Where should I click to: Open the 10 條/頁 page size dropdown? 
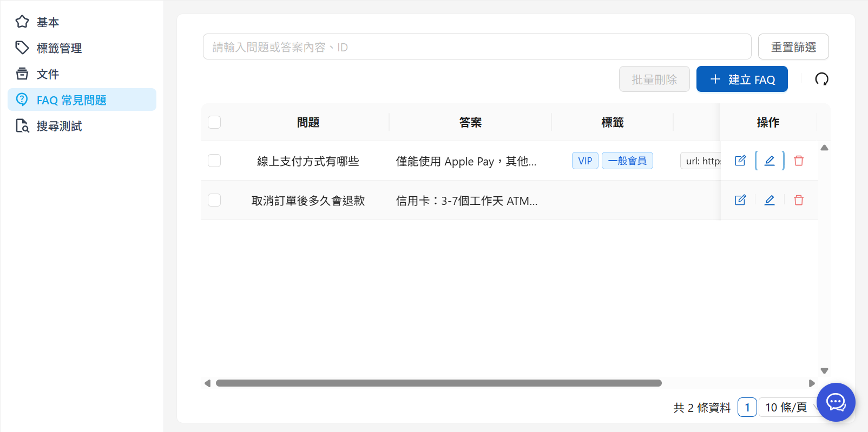click(787, 407)
